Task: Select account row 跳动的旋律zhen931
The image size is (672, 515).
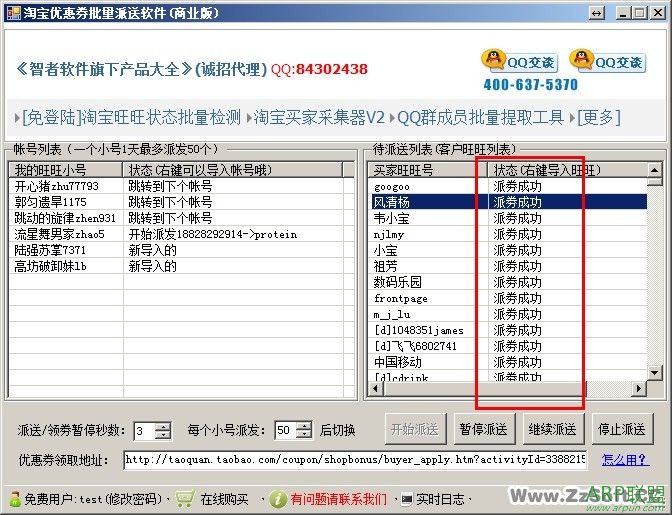Action: coord(182,218)
